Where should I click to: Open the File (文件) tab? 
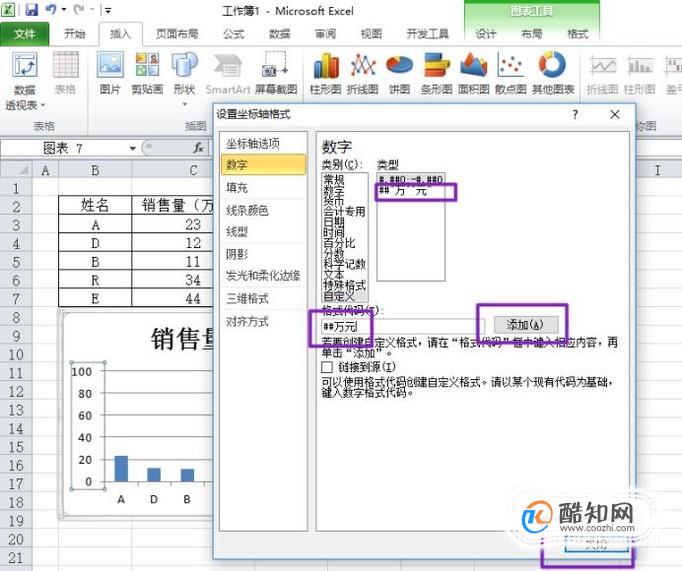25,34
